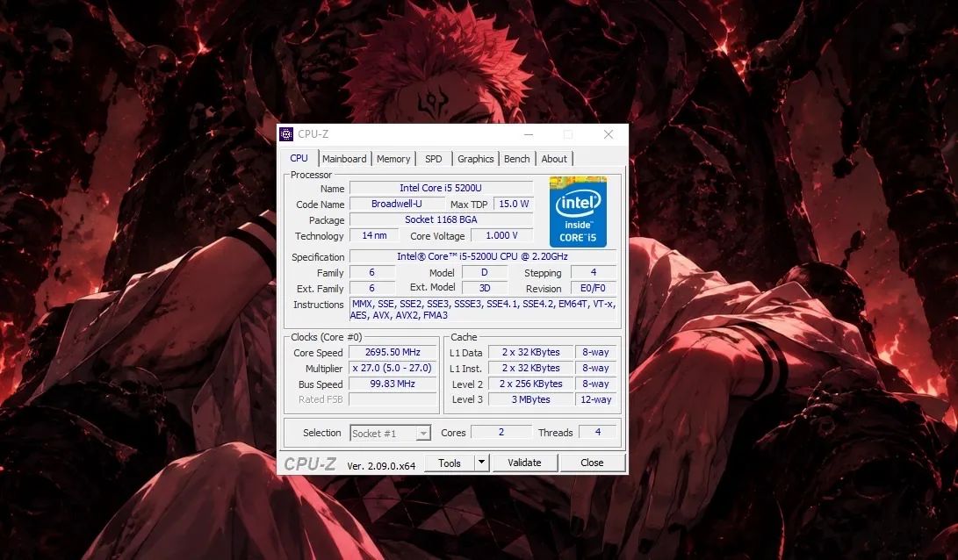Switch to the Graphics tab
The width and height of the screenshot is (958, 560).
475,159
